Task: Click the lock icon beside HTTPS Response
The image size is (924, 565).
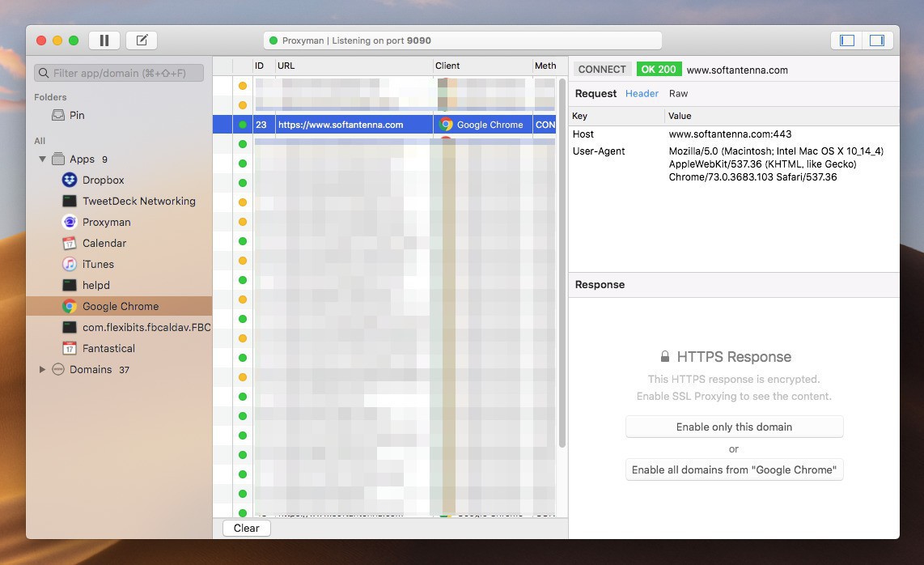Action: point(665,356)
